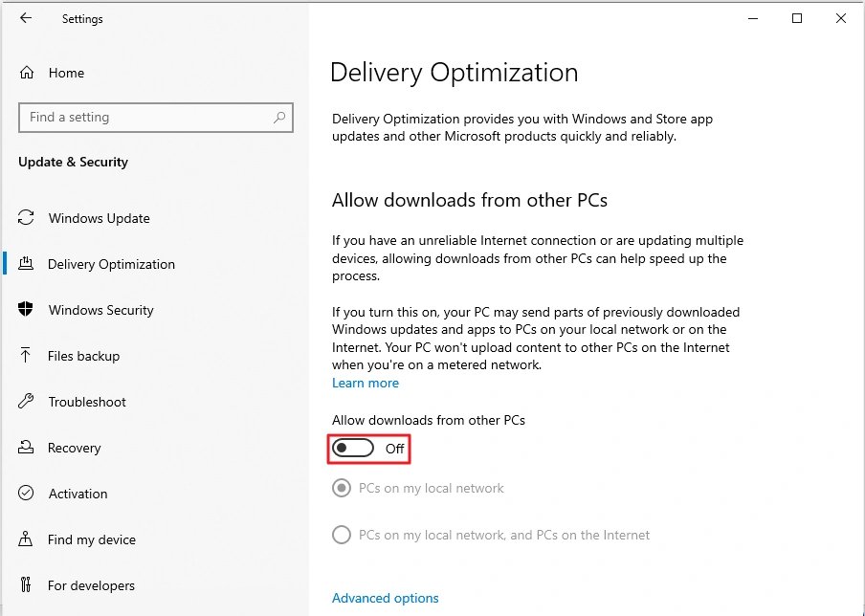Go to Windows Security page

click(x=101, y=310)
